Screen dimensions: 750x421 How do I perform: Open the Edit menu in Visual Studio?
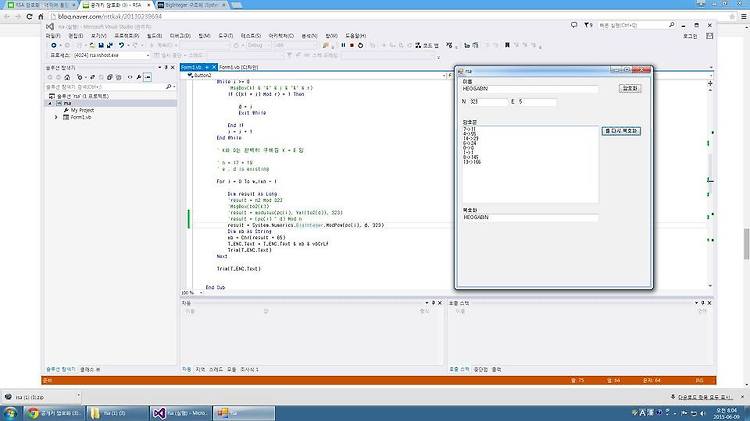(x=76, y=36)
